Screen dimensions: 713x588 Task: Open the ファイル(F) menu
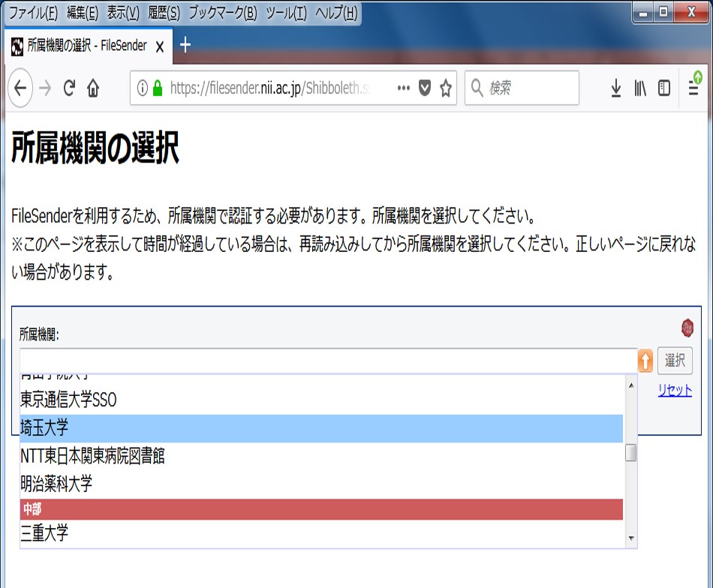click(33, 13)
